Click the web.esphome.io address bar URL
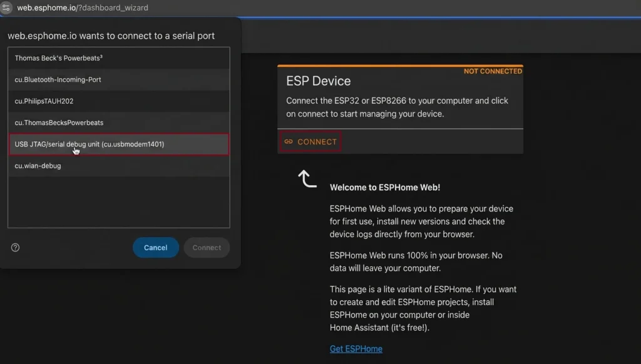 pyautogui.click(x=83, y=8)
